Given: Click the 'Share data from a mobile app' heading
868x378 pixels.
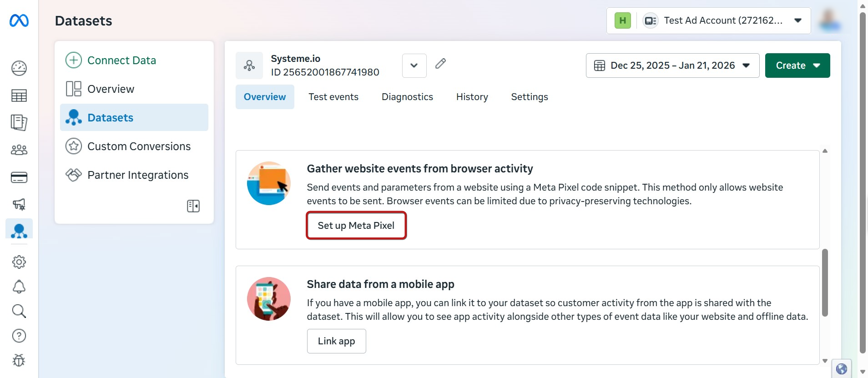Looking at the screenshot, I should [x=380, y=284].
